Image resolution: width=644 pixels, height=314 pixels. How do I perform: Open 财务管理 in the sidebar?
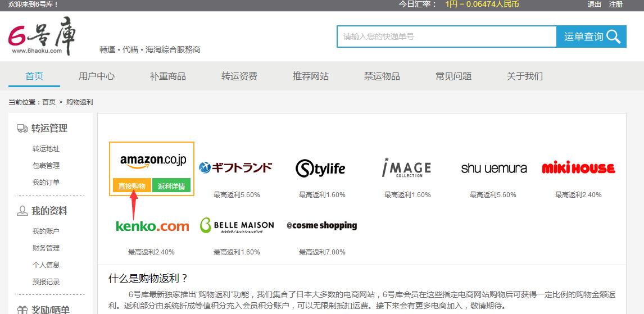pyautogui.click(x=46, y=248)
